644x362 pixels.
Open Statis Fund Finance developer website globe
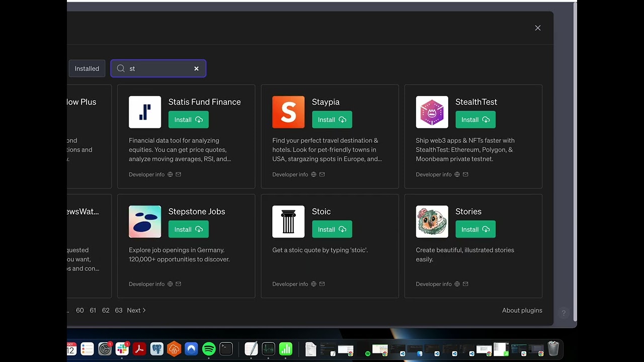coord(170,174)
